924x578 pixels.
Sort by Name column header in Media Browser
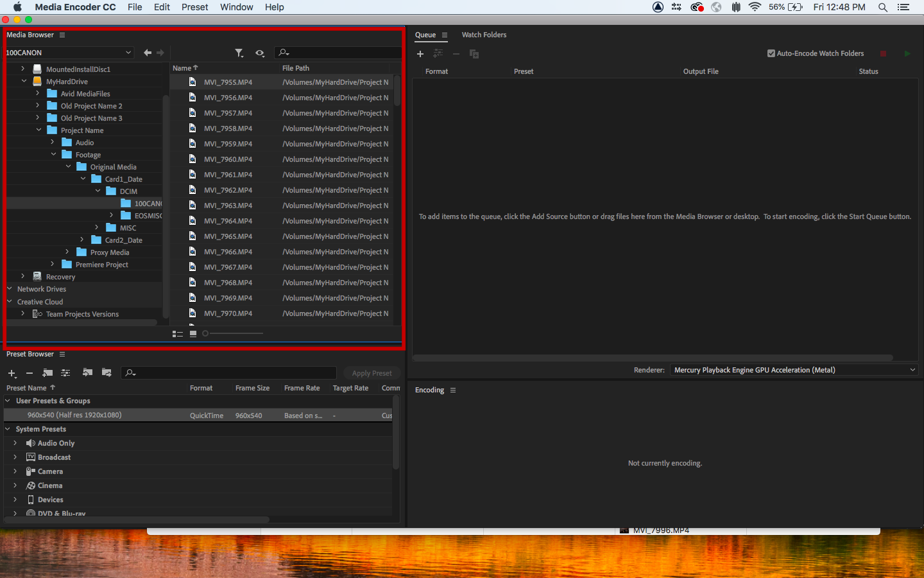point(182,68)
